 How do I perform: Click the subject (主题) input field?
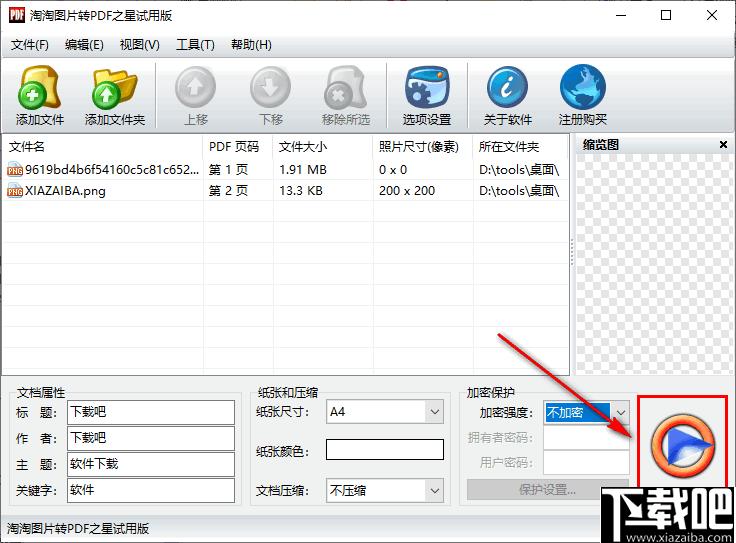151,464
